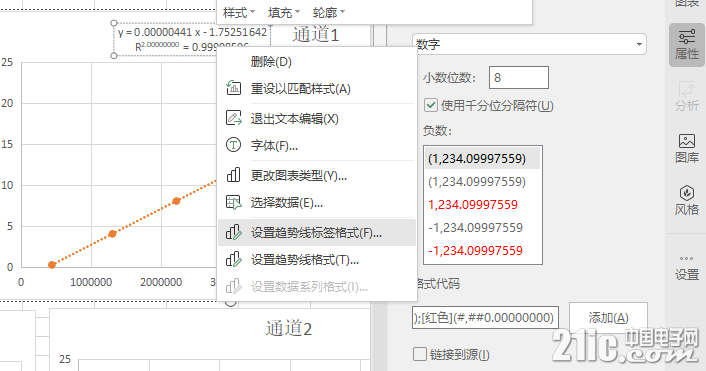
Task: Click the change chart type icon
Action: 233,175
